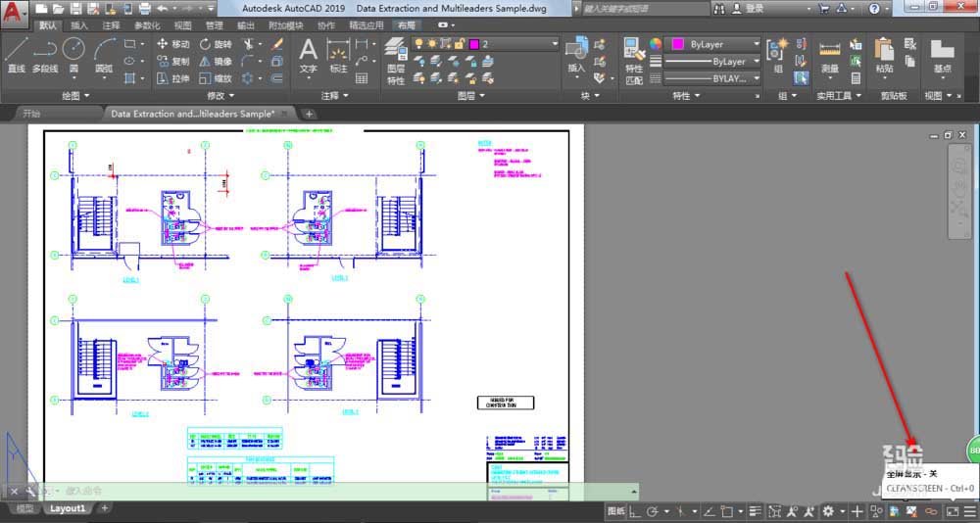Switch to the Annotate (注释) ribbon tab
Viewport: 980px width, 523px height.
tap(112, 25)
